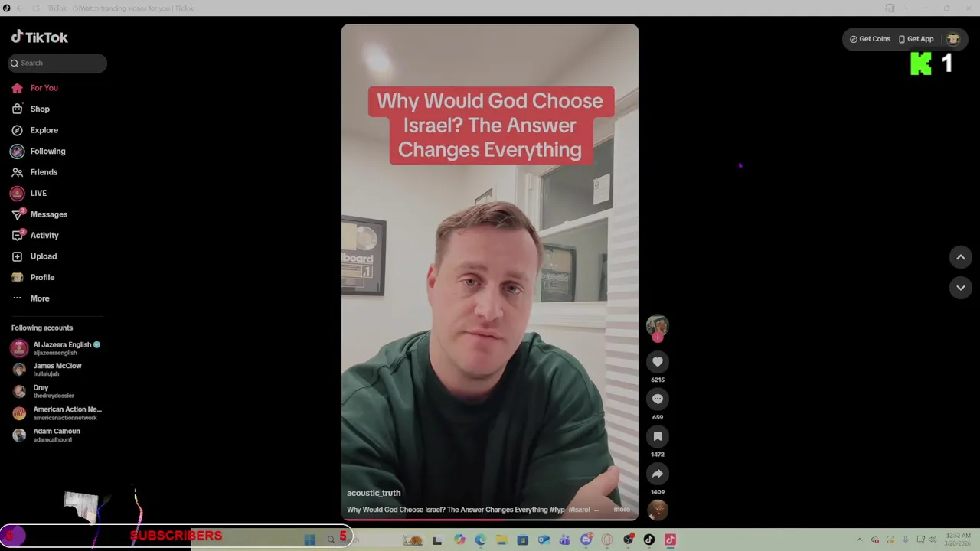Screen dimensions: 980x551
Task: Click into the Search field
Action: coord(57,63)
